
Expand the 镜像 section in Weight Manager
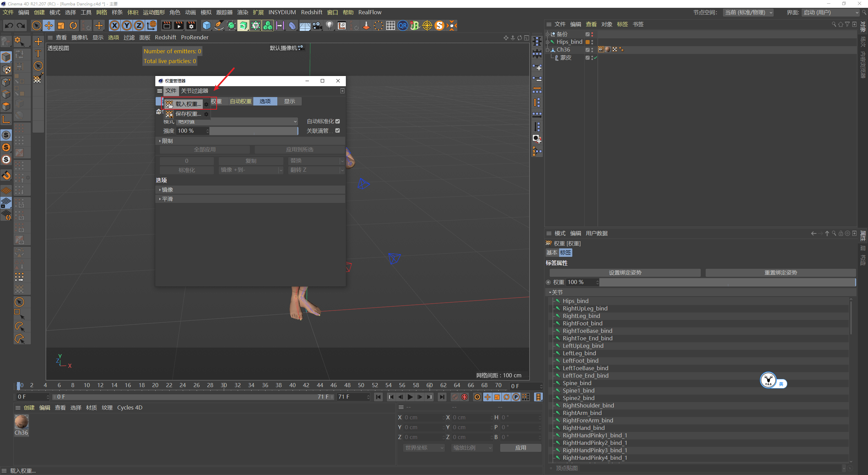point(166,189)
